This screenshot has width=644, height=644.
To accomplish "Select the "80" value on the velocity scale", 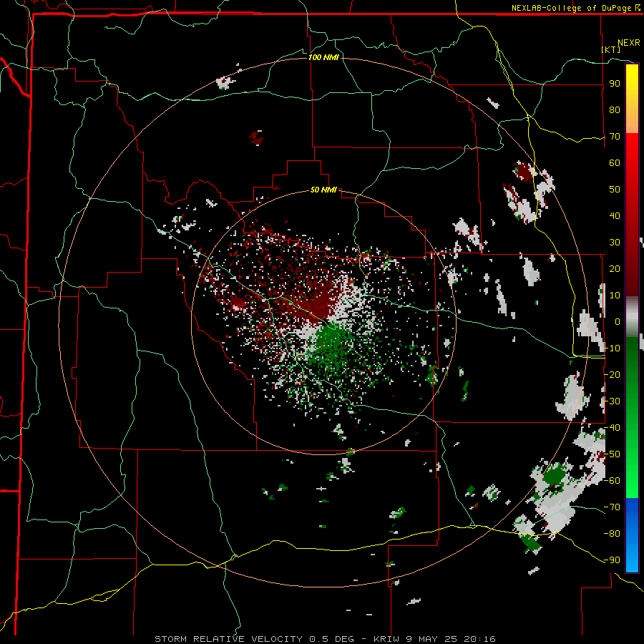I will [x=615, y=110].
